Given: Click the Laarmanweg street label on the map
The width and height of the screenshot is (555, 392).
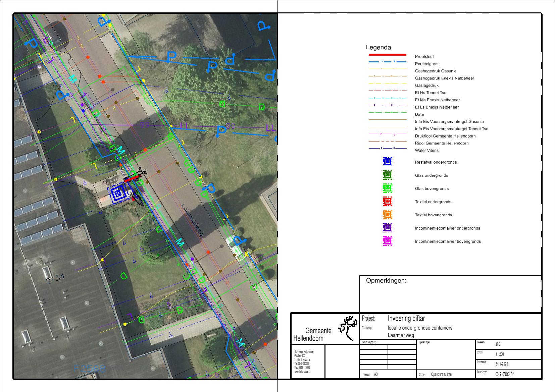Looking at the screenshot, I should (x=192, y=220).
